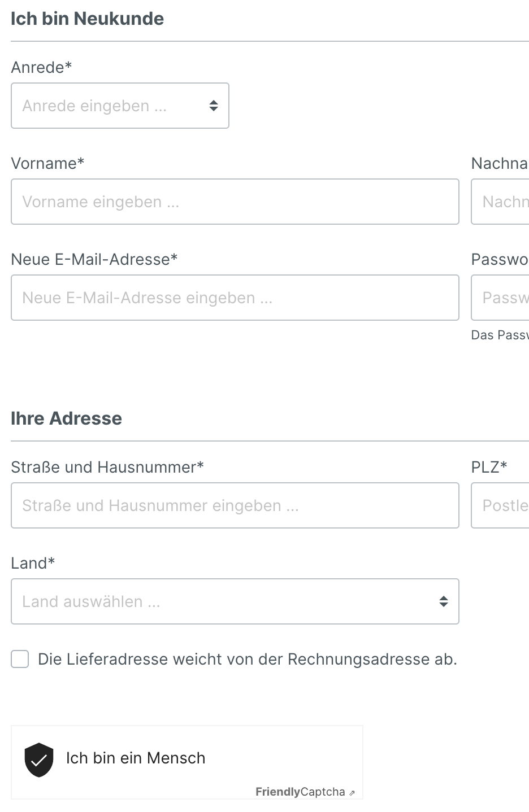Select the Passwort input field
529x812 pixels.
pos(503,298)
